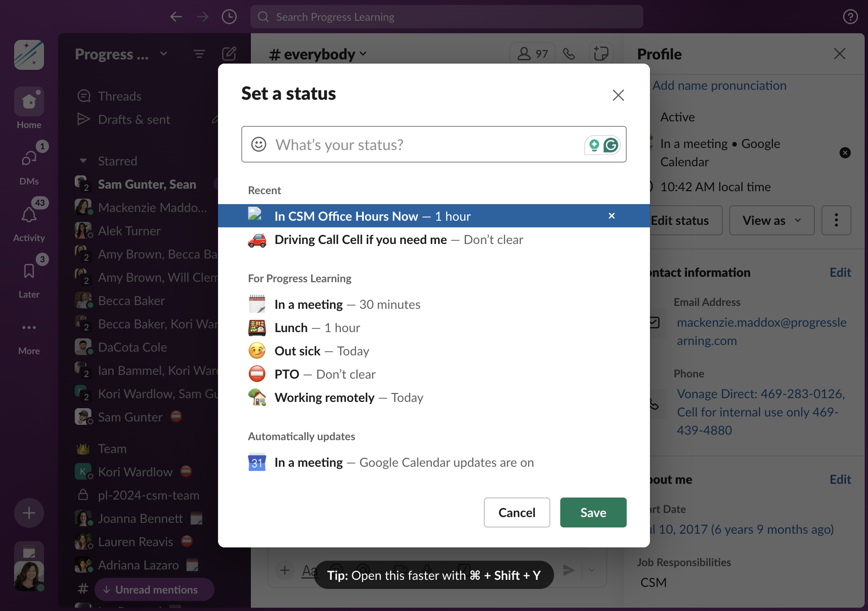Image resolution: width=868 pixels, height=611 pixels.
Task: Compose a new message icon
Action: point(229,54)
